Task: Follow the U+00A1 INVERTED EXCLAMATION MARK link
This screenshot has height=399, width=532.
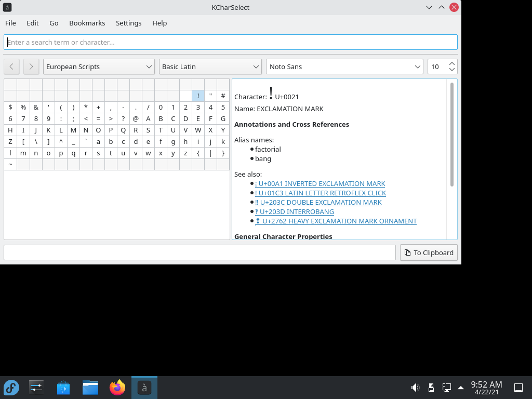Action: tap(320, 183)
